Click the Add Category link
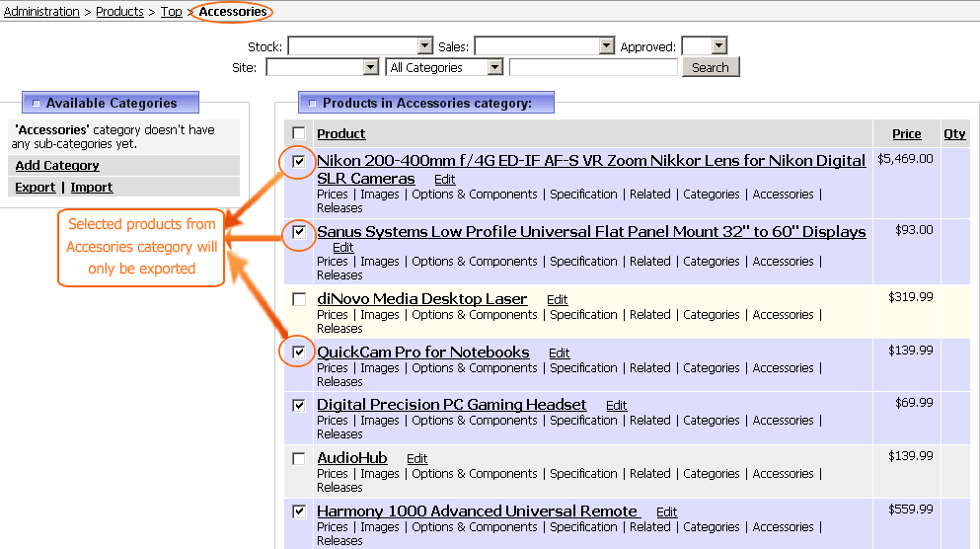This screenshot has height=549, width=980. click(x=57, y=165)
